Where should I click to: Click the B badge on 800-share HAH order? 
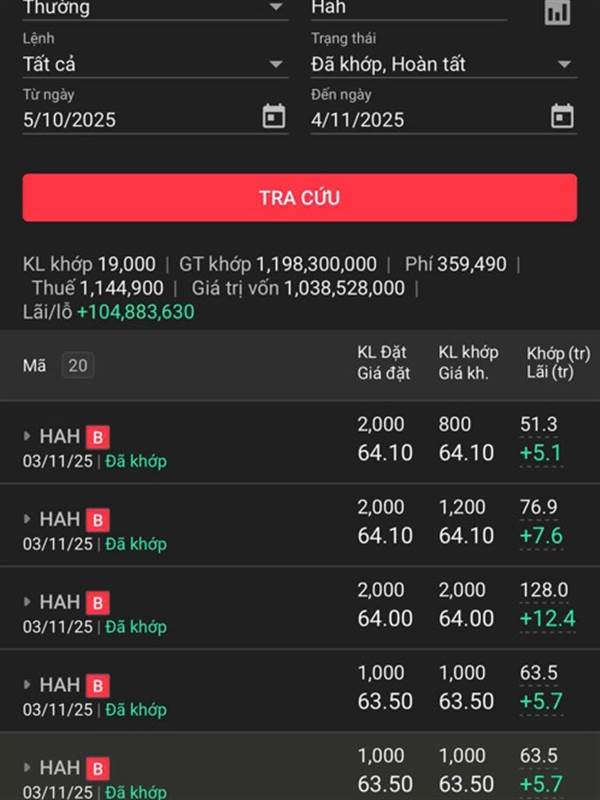(98, 437)
